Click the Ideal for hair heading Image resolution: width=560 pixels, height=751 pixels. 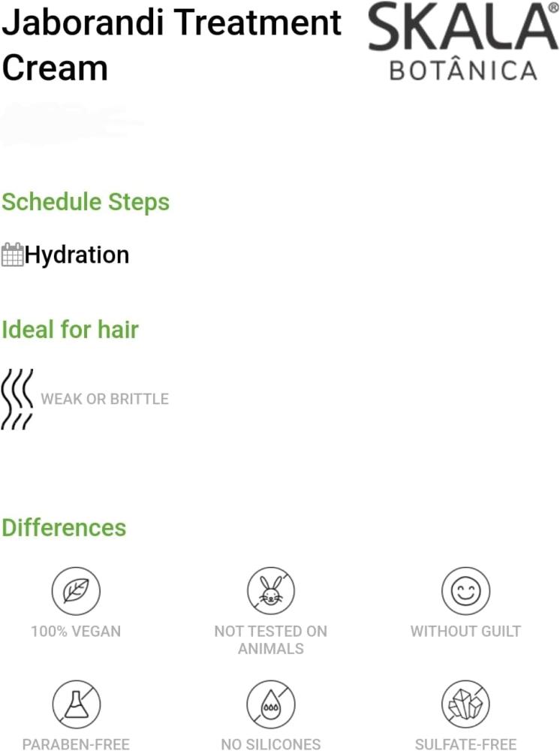click(70, 329)
